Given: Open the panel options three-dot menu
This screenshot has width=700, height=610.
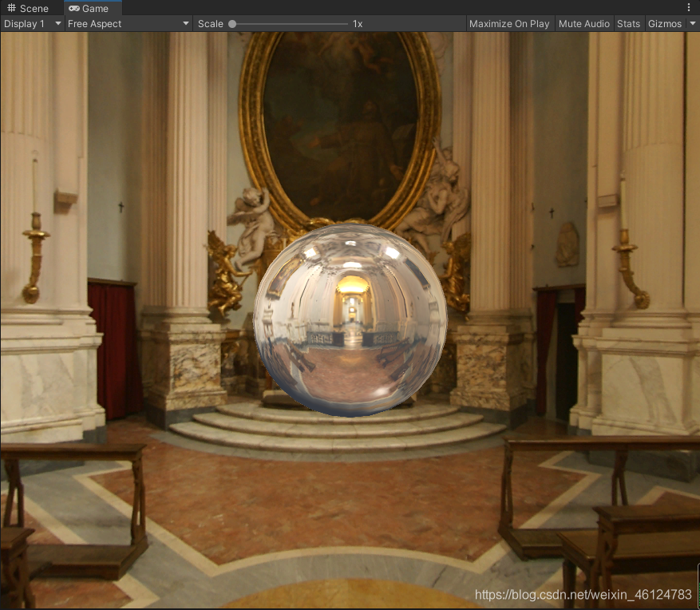Looking at the screenshot, I should tap(689, 8).
